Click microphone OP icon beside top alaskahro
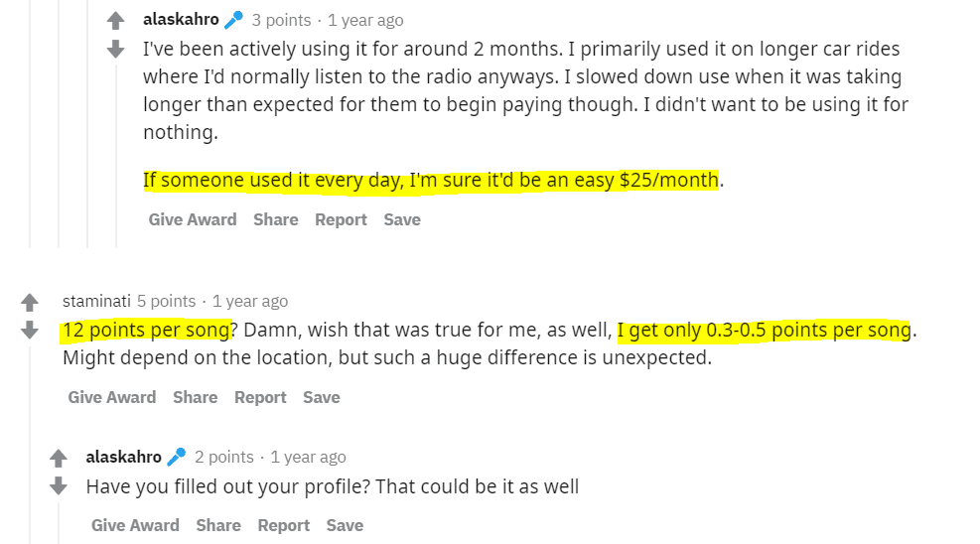Image resolution: width=980 pixels, height=544 pixels. pos(233,20)
